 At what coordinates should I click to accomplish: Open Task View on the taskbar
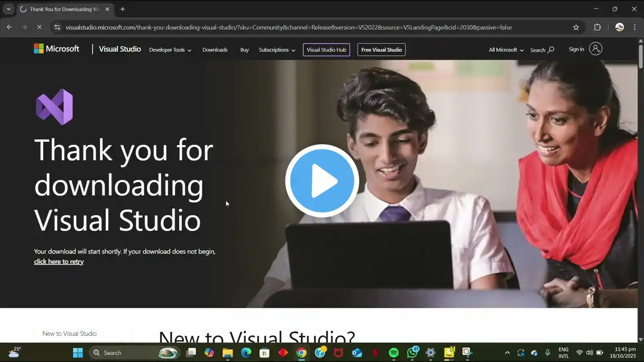191,352
